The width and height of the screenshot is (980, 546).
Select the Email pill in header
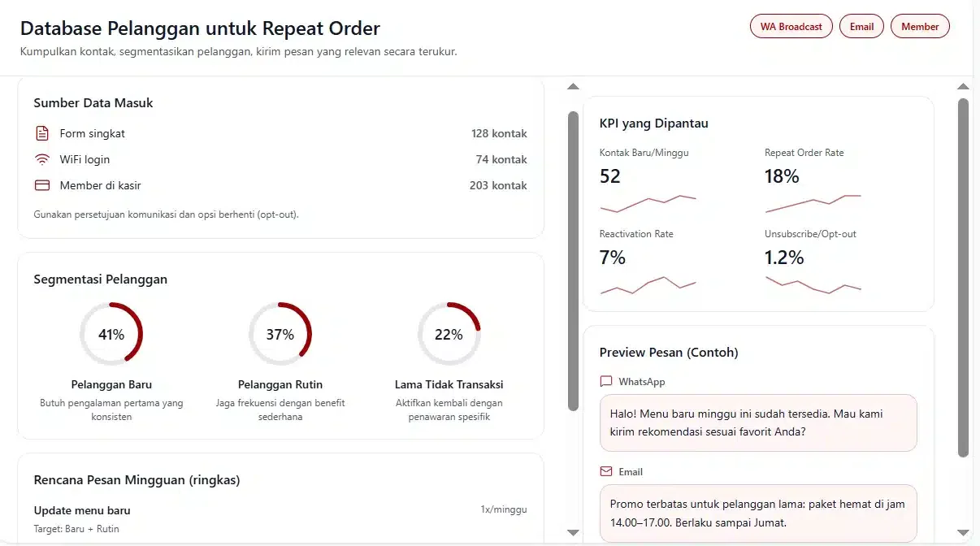[x=861, y=26]
